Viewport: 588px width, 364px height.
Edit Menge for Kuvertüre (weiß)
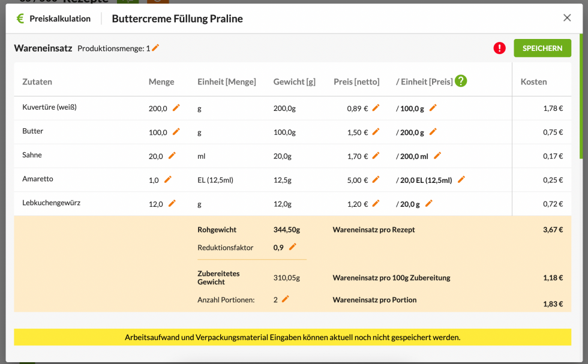[176, 108]
